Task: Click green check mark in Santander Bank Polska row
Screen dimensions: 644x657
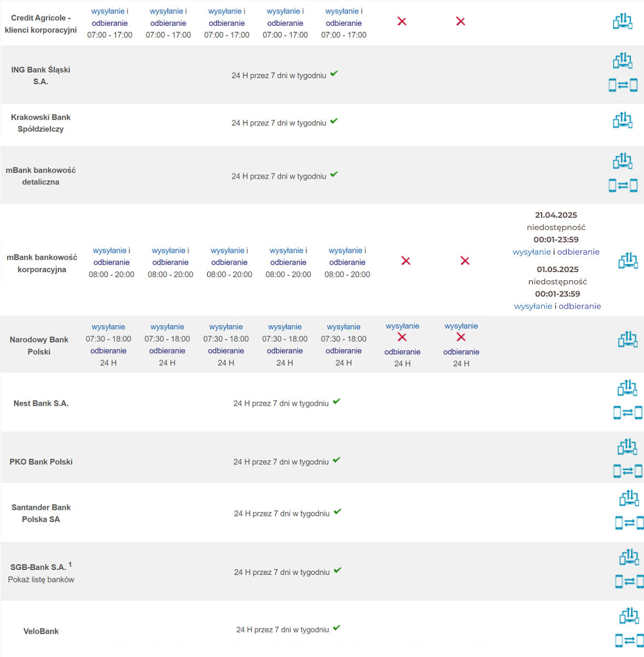Action: [x=338, y=511]
